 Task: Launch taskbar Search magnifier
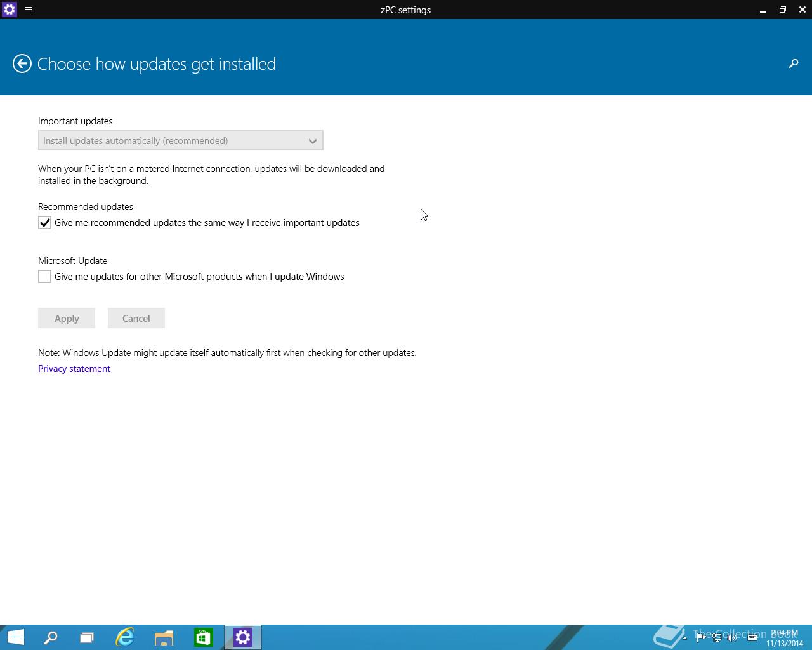[x=51, y=637]
